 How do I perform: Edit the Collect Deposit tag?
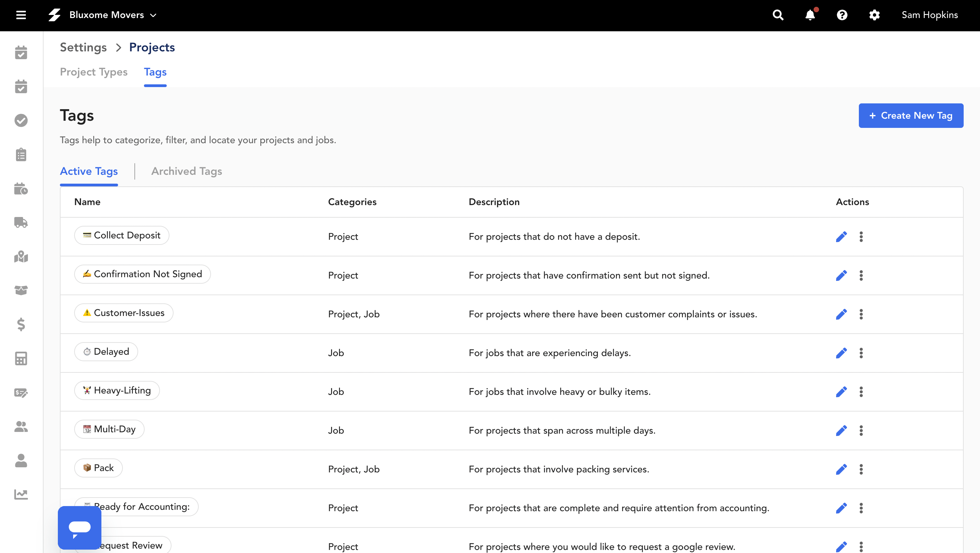tap(841, 237)
